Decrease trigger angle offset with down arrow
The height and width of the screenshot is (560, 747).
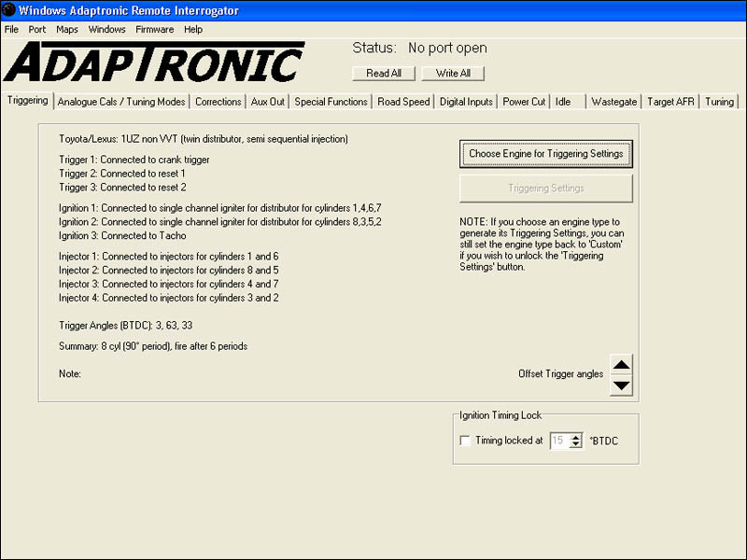[621, 385]
